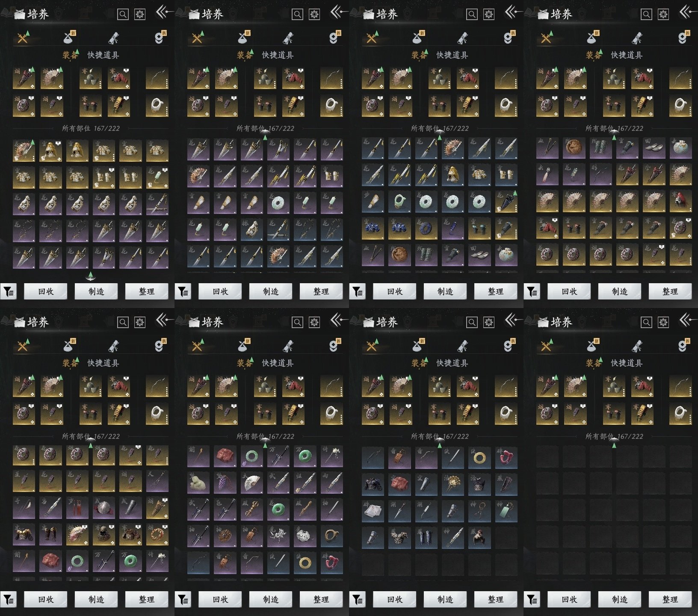
Task: Select the jade tablet pendant with cord
Action: [x=506, y=510]
